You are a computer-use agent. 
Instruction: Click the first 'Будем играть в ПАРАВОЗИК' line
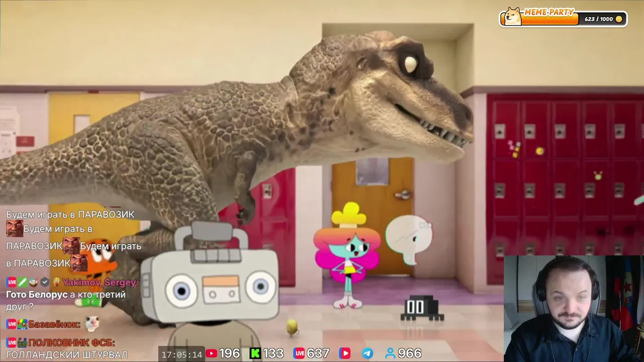pos(70,214)
